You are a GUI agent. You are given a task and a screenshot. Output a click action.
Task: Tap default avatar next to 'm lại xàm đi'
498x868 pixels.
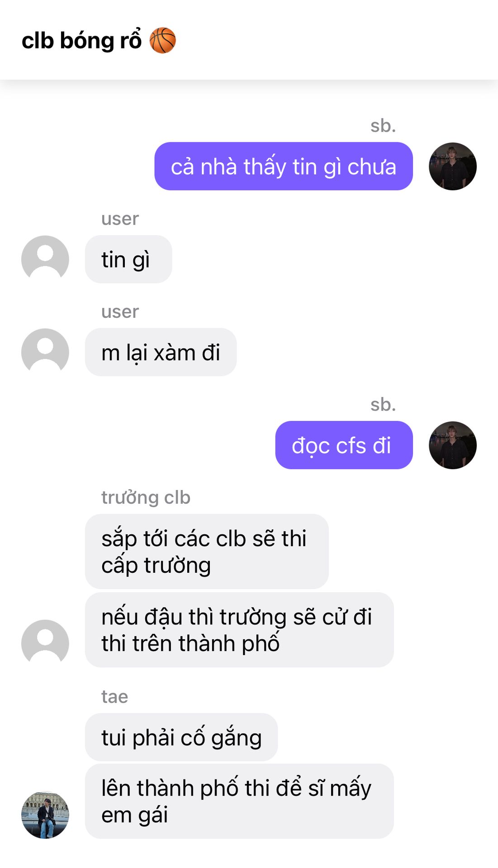coord(45,352)
